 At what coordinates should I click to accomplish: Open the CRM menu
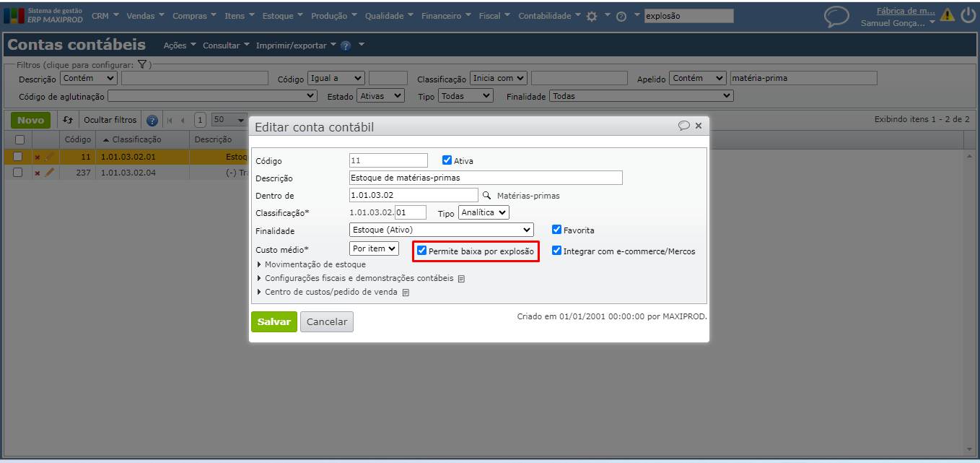coord(104,16)
